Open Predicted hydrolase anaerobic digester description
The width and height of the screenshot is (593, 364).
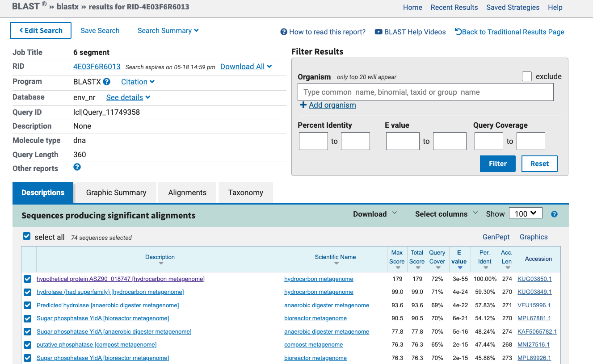108,305
